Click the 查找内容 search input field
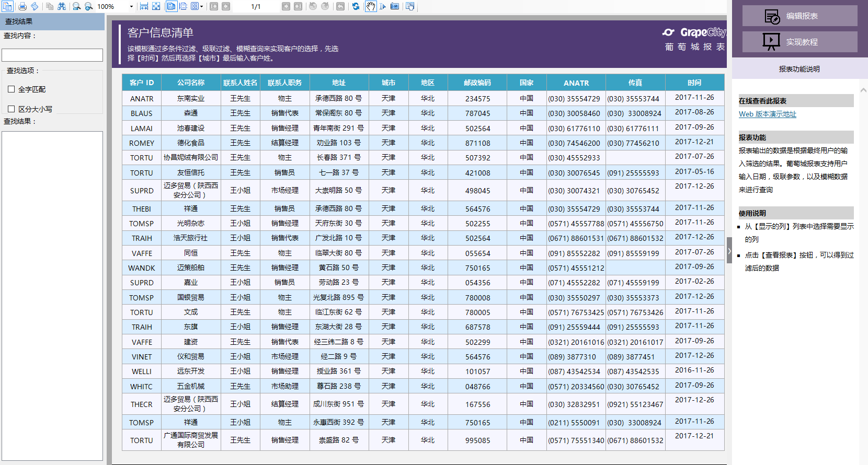Viewport: 868px width, 465px height. click(52, 55)
